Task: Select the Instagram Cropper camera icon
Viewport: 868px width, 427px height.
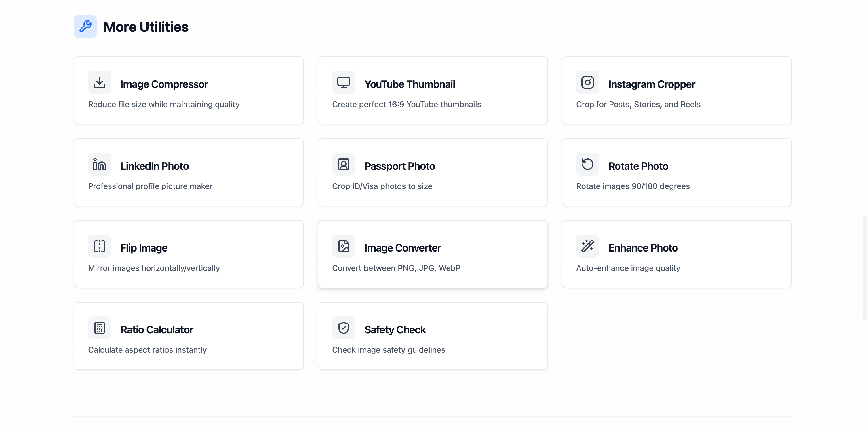Action: (x=587, y=82)
